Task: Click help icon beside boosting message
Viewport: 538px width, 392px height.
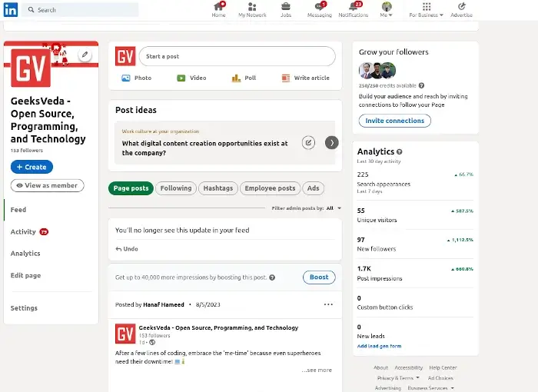Action: 272,277
